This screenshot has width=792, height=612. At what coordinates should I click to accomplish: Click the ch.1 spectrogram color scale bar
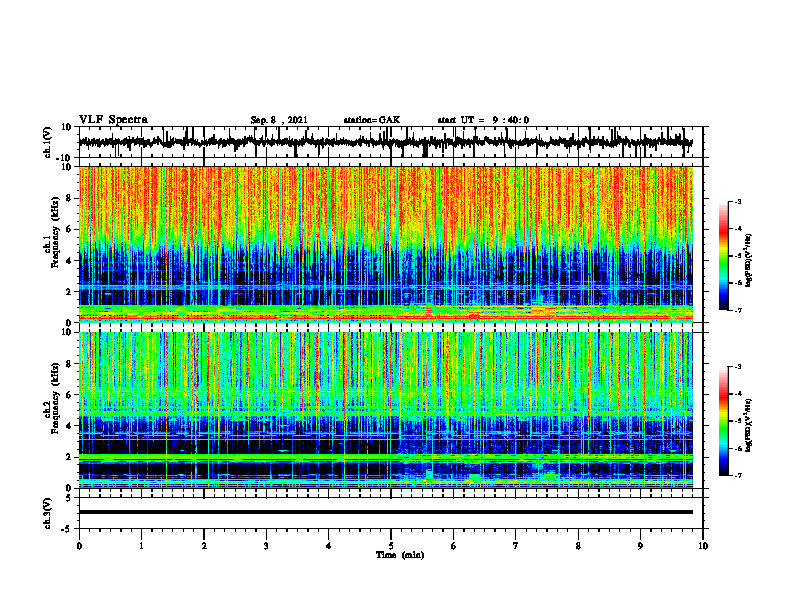point(723,256)
